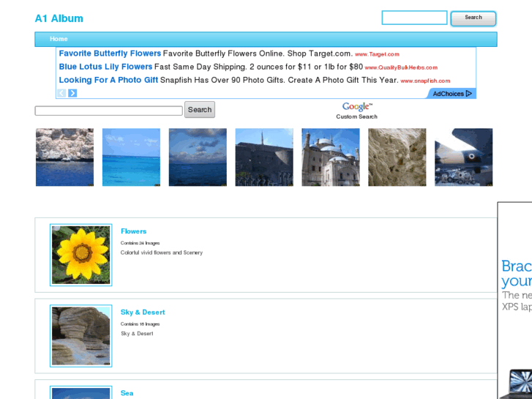Open the Blue Lotus Lily Flowers ad link
This screenshot has width=532, height=399.
pyautogui.click(x=105, y=67)
